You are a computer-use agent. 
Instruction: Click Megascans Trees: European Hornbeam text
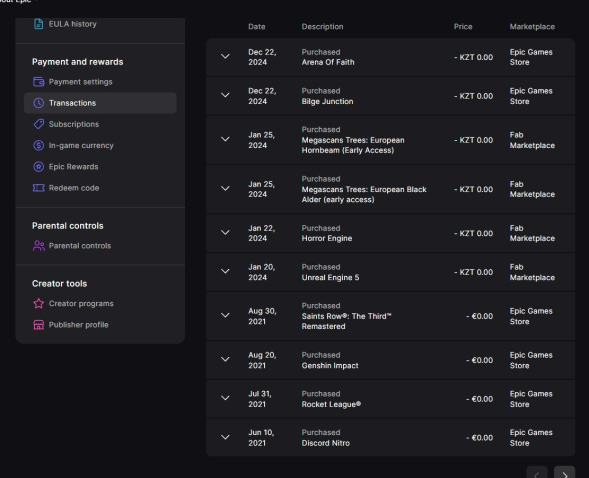353,145
